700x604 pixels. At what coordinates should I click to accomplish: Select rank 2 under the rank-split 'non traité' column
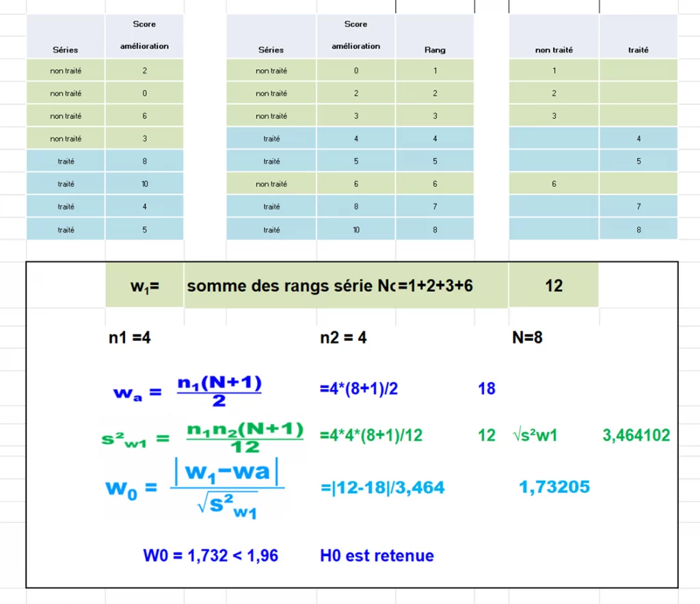point(554,93)
